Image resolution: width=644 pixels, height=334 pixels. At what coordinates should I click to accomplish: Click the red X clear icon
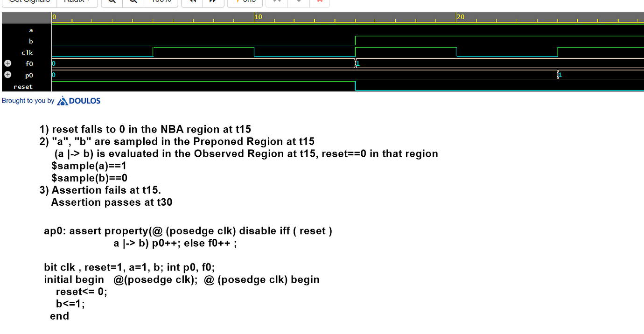click(x=319, y=2)
